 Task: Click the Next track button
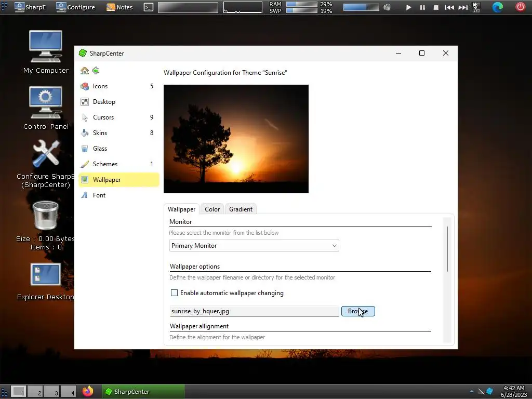pos(463,7)
